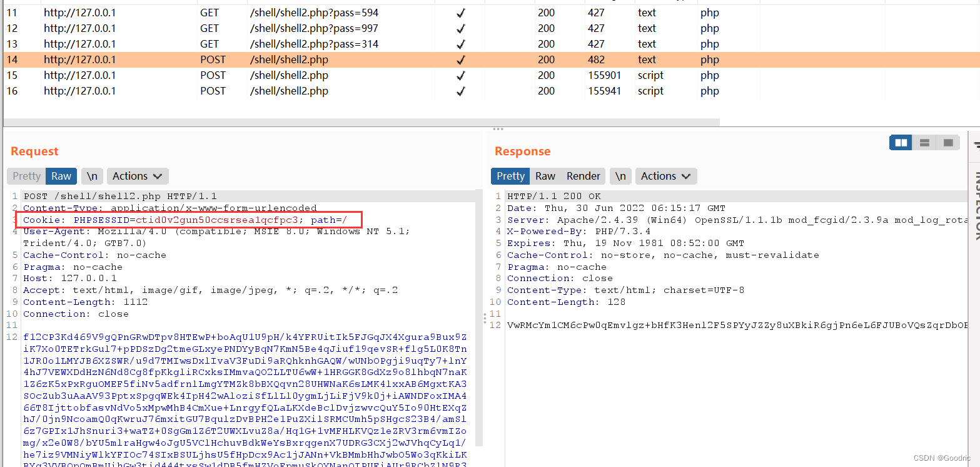The width and height of the screenshot is (980, 467).
Task: Select Render tab in Response panel
Action: (583, 176)
